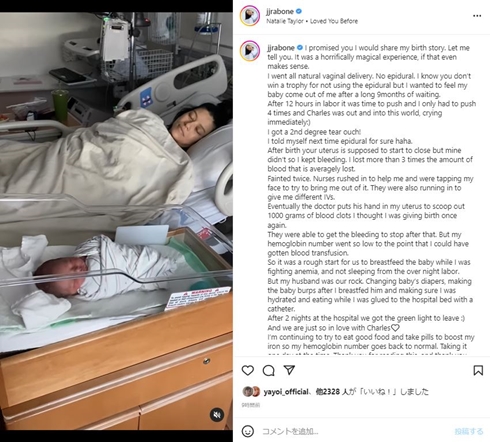The image size is (490, 442).
Task: Like the post with heart icon
Action: click(x=248, y=370)
